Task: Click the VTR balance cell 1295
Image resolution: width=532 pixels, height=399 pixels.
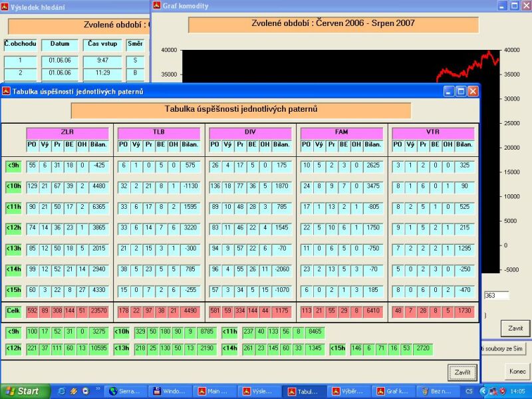Action: point(464,249)
